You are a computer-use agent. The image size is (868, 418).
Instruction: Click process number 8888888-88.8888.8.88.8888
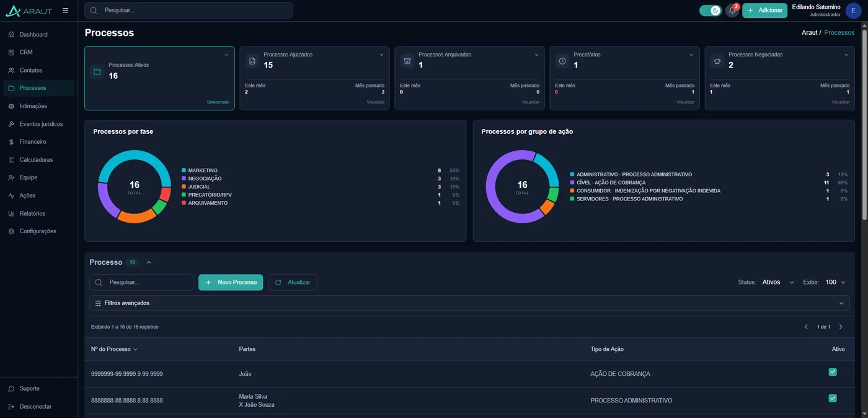[x=127, y=401]
